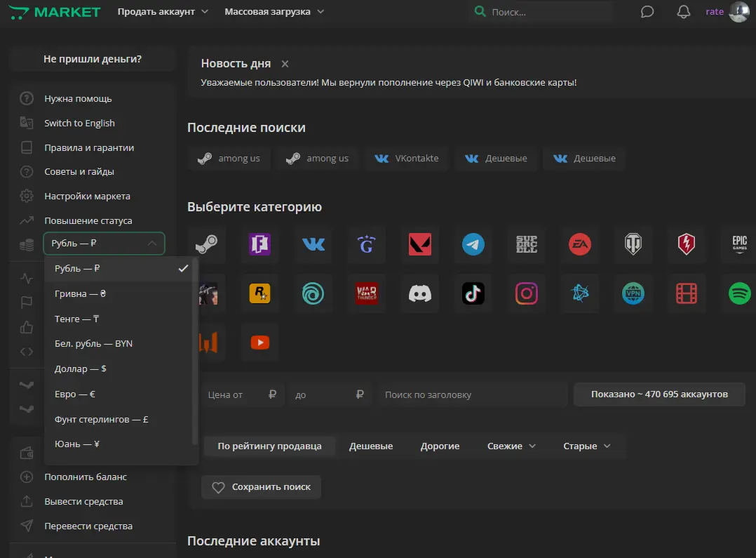Select Доллар — $ currency option
This screenshot has height=558, width=756.
tap(81, 368)
